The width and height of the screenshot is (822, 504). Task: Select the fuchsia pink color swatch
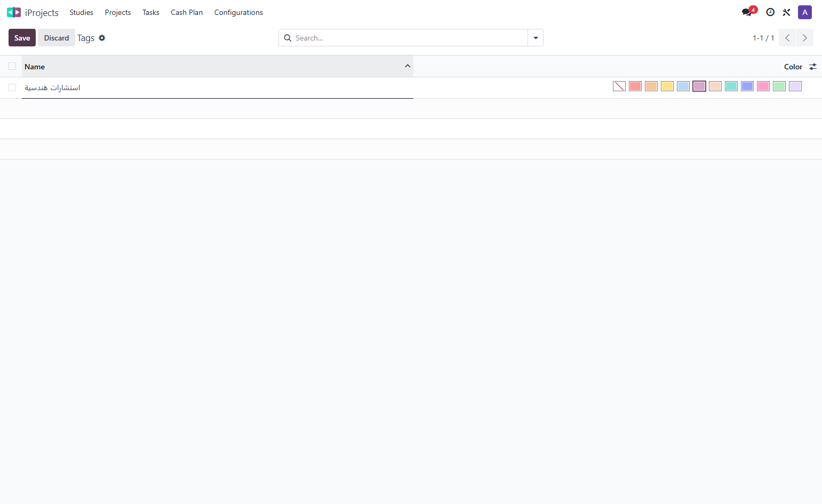pyautogui.click(x=763, y=86)
